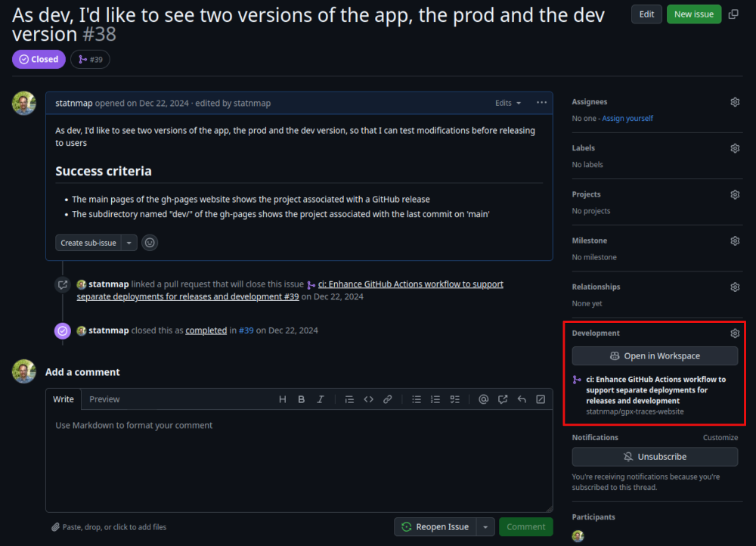Insert an unordered bullet list
This screenshot has width=756, height=546.
(x=417, y=399)
